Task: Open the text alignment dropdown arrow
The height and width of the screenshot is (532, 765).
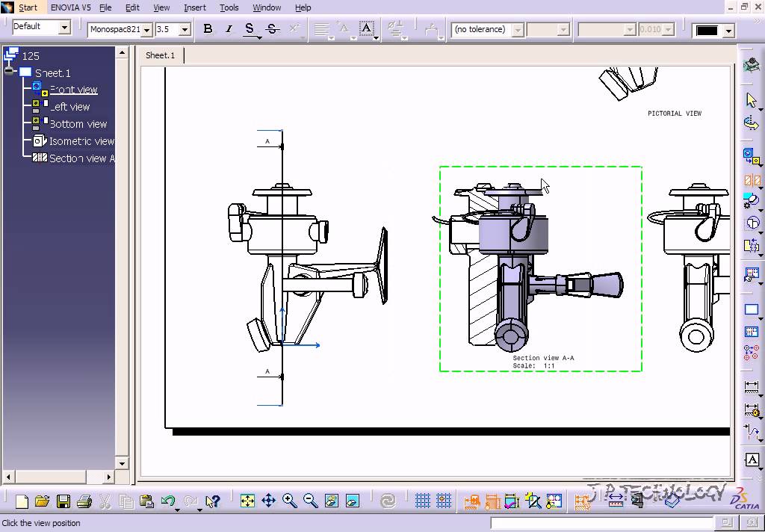Action: [331, 37]
